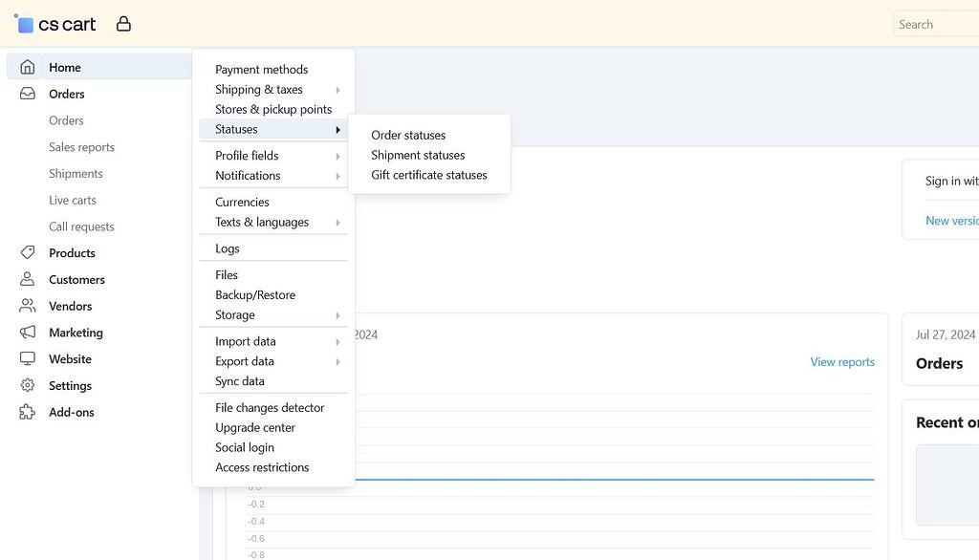Click the padlock icon next to the logo
979x560 pixels.
coord(123,22)
